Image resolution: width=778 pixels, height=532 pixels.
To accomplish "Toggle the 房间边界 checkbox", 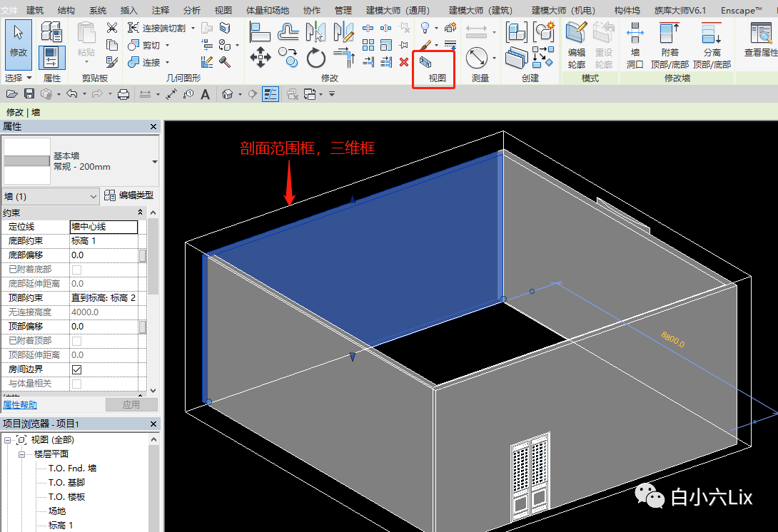I will (x=76, y=369).
